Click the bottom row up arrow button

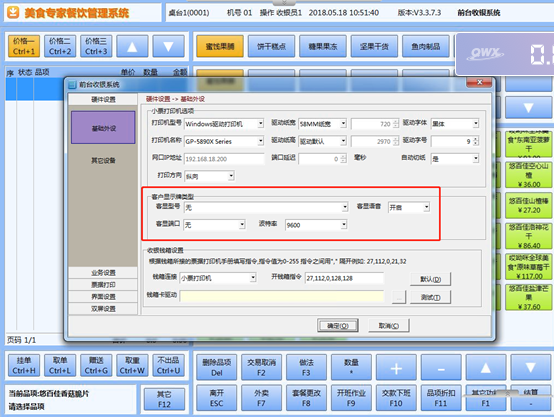point(486,368)
